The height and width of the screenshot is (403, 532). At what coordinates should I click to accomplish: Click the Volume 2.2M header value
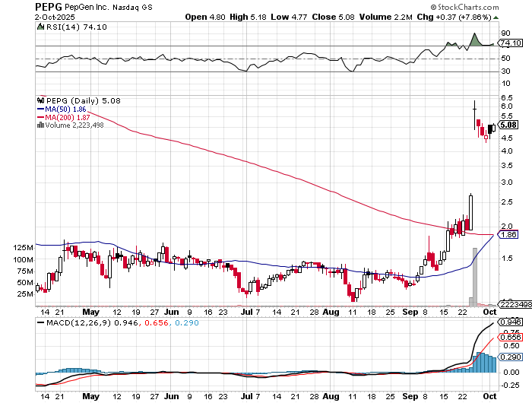pos(386,17)
